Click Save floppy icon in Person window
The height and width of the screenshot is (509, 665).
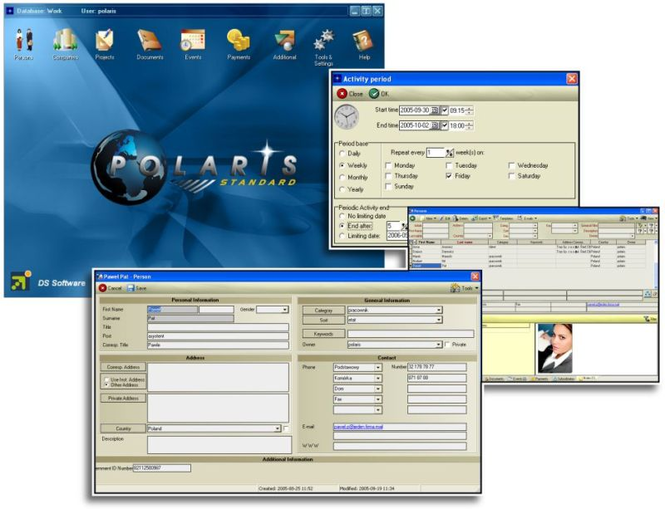click(131, 288)
